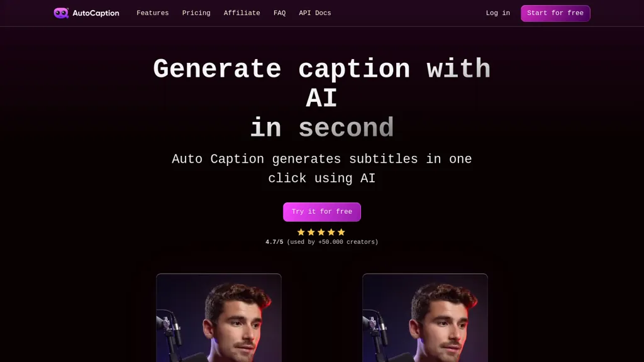Open the Features menu item

[152, 13]
